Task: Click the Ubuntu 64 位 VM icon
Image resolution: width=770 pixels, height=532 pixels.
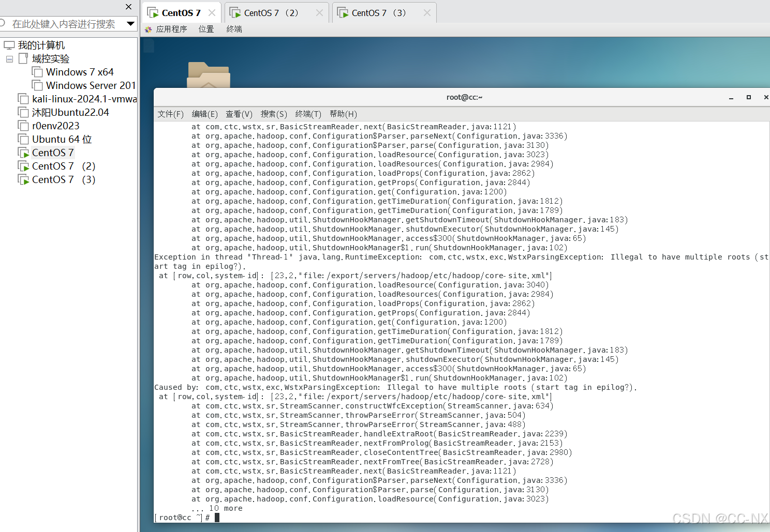Action: [23, 139]
